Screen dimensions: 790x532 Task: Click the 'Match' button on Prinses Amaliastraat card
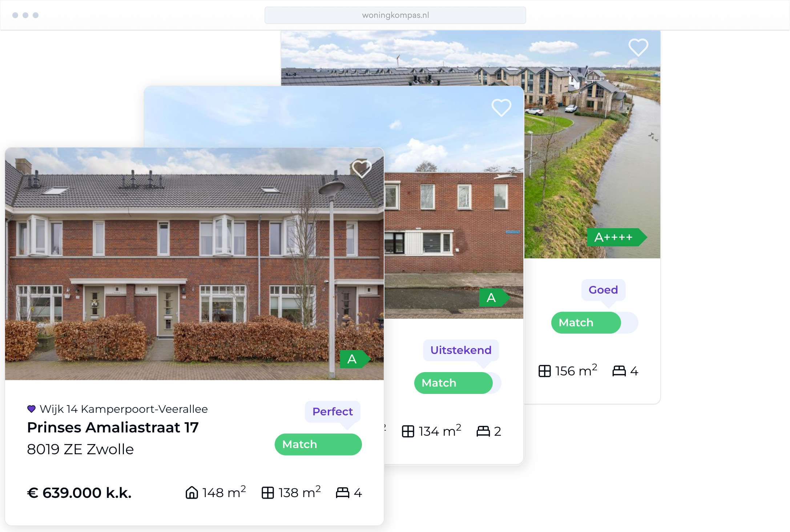[x=319, y=444]
